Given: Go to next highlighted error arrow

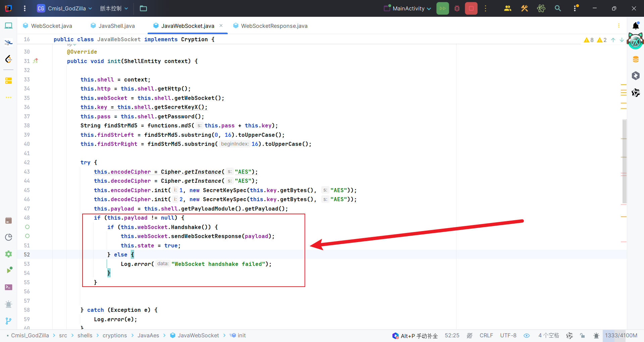Looking at the screenshot, I should click(622, 40).
